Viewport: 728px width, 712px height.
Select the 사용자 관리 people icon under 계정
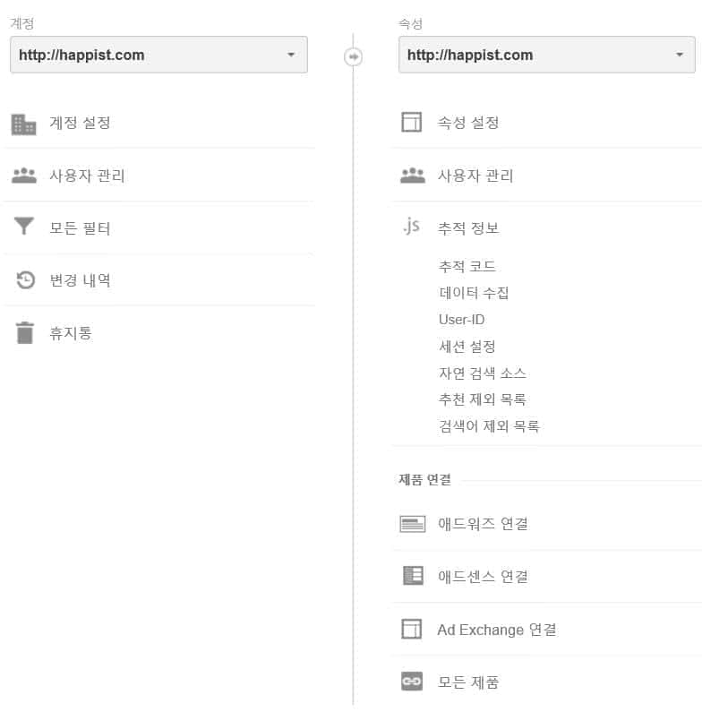[24, 175]
